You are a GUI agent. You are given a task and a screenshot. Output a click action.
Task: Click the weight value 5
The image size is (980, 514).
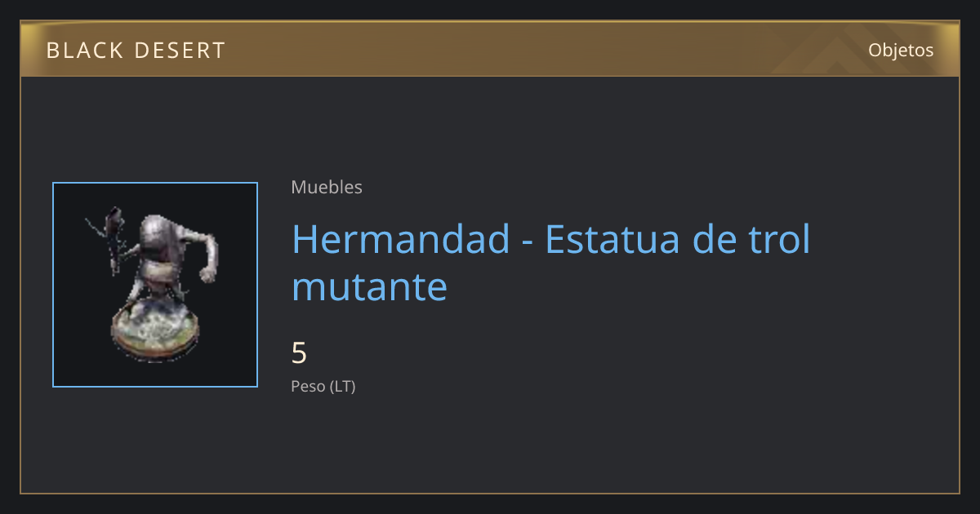(299, 353)
